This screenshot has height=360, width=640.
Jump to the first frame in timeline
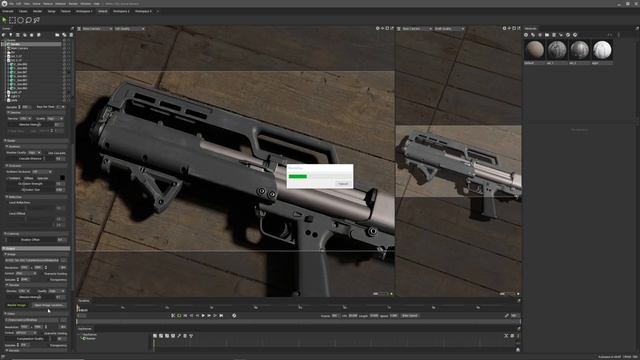[x=185, y=316]
